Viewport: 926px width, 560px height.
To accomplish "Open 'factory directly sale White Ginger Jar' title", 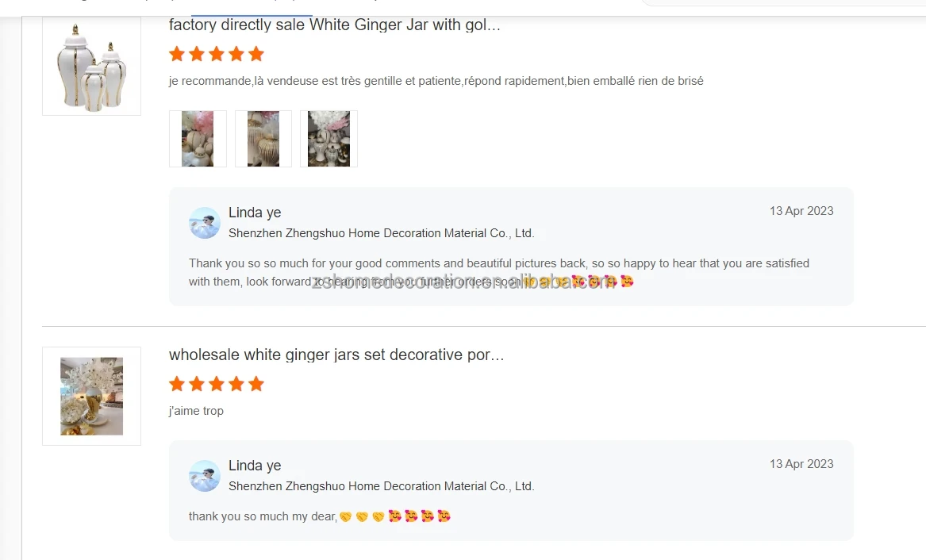I will [334, 25].
